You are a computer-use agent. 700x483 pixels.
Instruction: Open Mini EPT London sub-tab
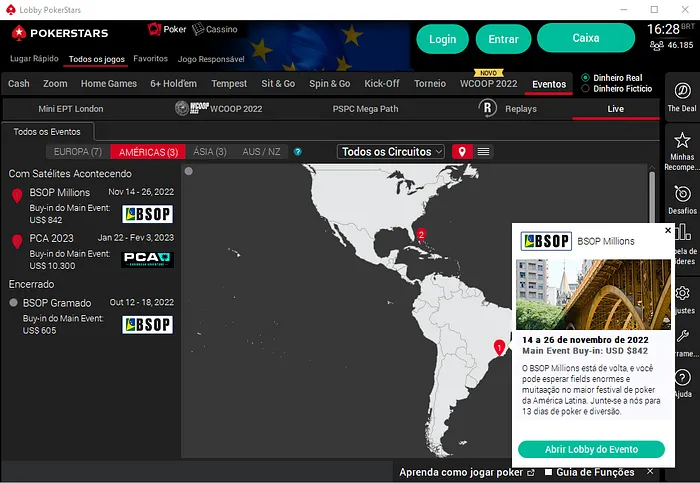point(71,109)
